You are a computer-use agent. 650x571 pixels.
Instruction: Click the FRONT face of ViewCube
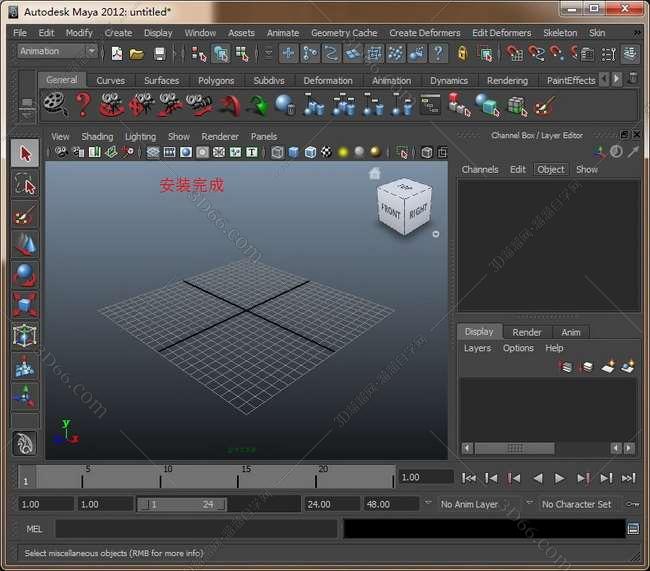click(390, 212)
